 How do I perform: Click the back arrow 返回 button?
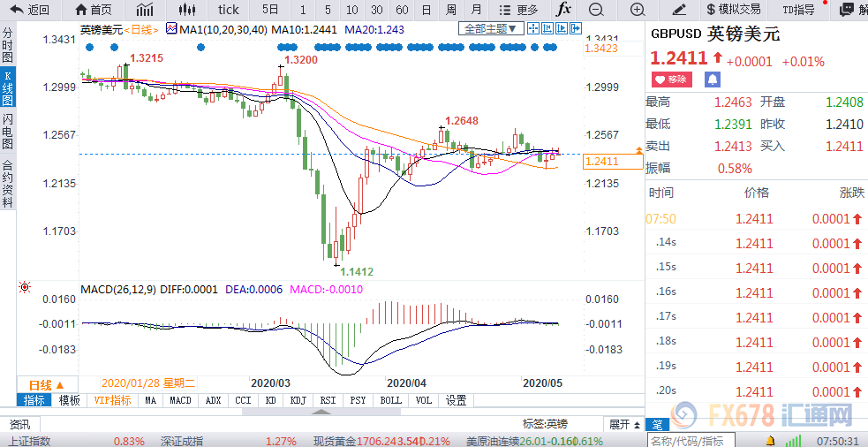[30, 10]
